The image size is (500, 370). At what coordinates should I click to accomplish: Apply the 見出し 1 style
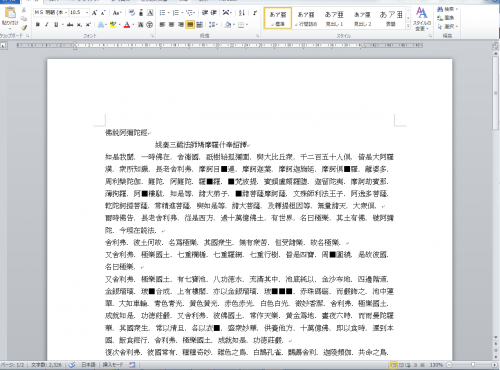[334, 18]
